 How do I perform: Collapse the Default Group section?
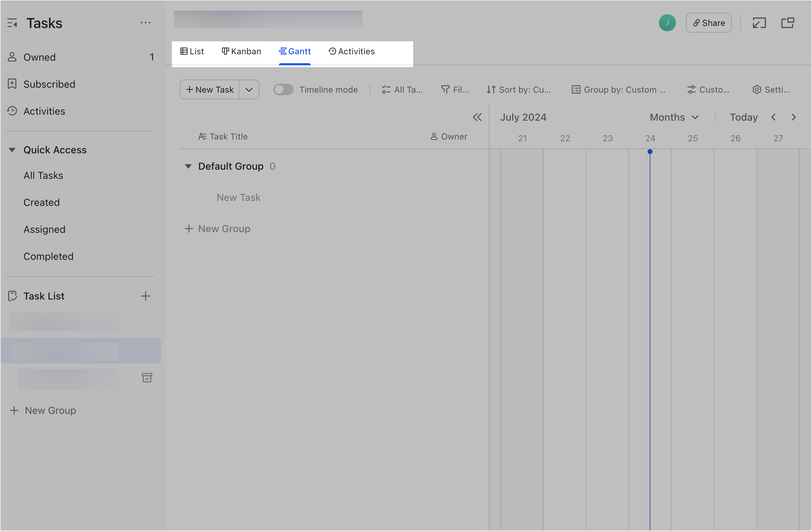[x=189, y=166]
